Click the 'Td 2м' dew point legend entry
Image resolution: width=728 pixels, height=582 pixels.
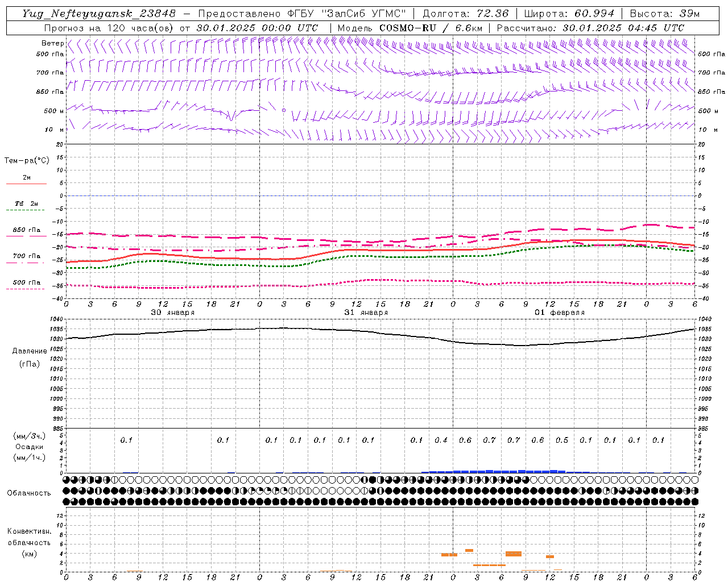(x=26, y=203)
